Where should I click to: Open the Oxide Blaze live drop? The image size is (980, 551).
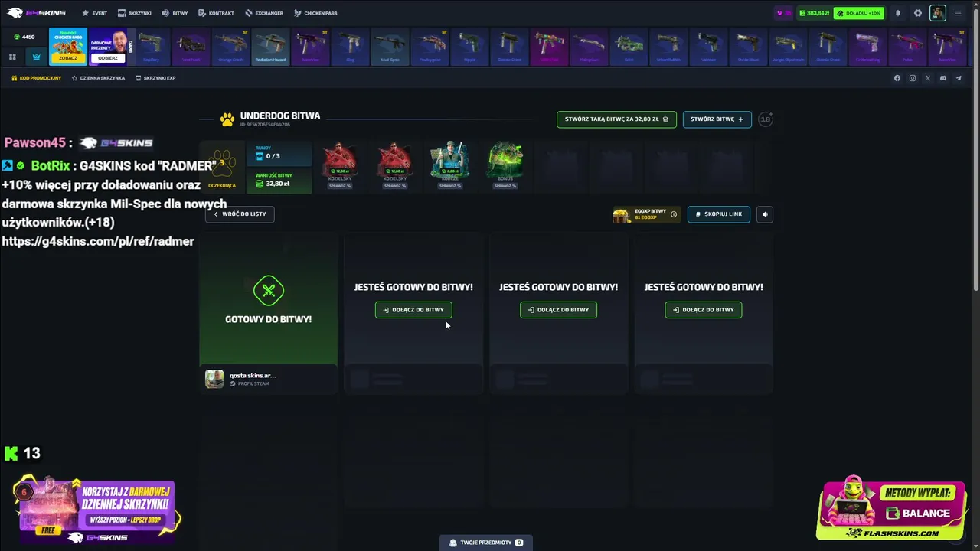click(x=748, y=47)
